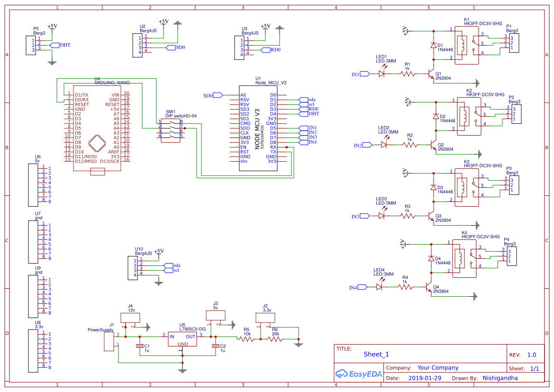Select voltage regulator U5 L7905CV-DG
The height and width of the screenshot is (392, 554).
click(182, 339)
